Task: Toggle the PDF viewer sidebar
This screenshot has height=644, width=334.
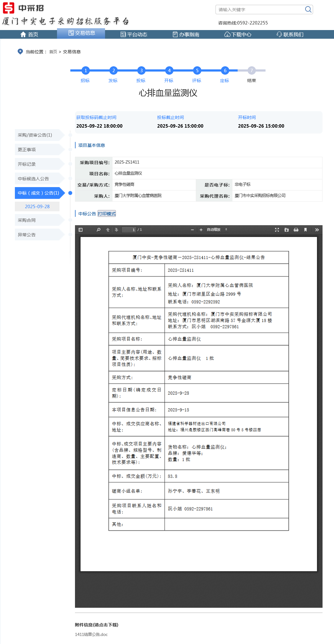Action: [81, 230]
